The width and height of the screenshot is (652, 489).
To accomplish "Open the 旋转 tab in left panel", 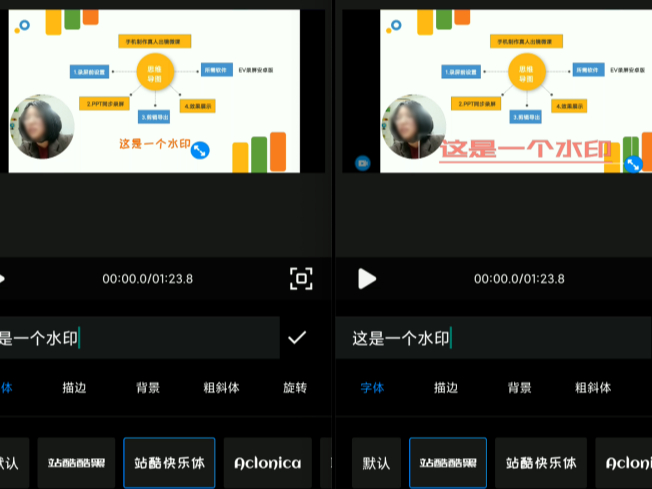I will click(295, 388).
